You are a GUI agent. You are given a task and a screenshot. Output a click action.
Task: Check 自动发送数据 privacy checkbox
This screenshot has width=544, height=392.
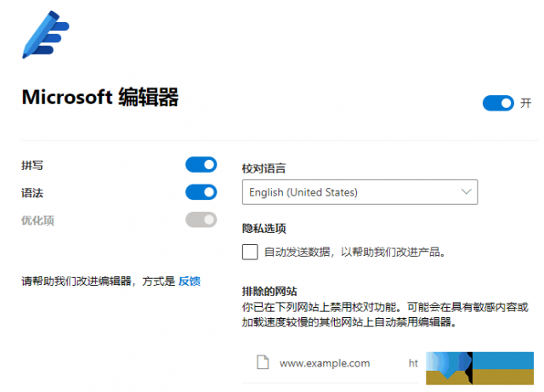[250, 252]
